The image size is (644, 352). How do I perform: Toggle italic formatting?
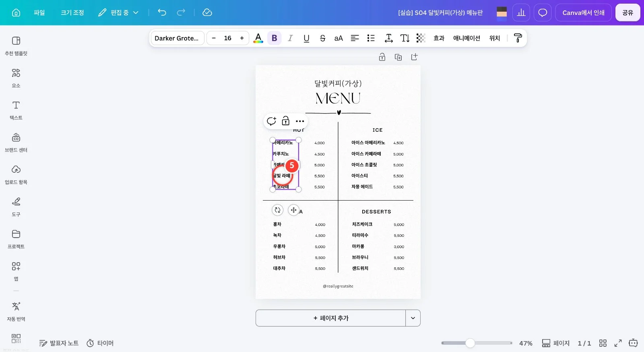click(x=290, y=38)
